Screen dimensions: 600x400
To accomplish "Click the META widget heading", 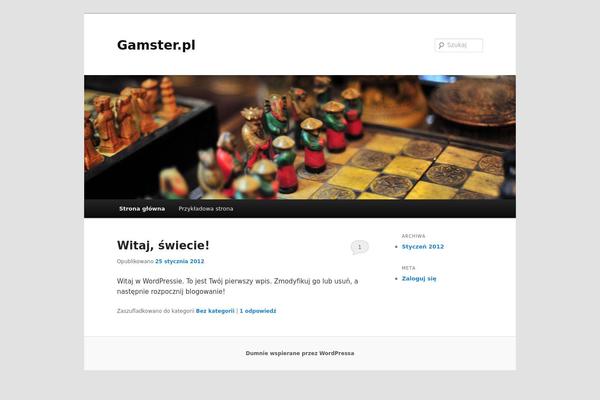I will click(408, 268).
